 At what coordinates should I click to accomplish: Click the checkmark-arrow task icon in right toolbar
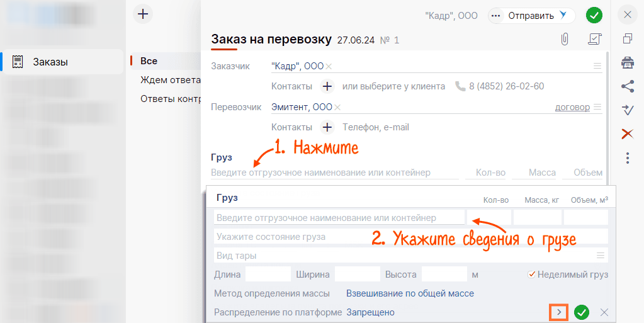(628, 110)
